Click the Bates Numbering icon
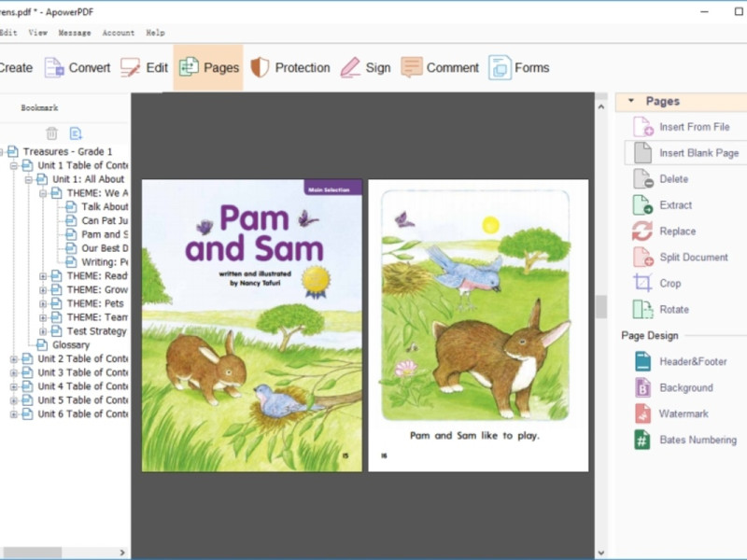 click(x=642, y=440)
